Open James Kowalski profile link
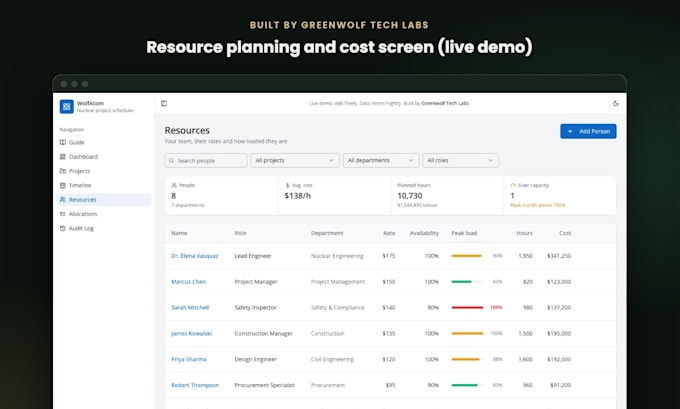 coord(191,334)
